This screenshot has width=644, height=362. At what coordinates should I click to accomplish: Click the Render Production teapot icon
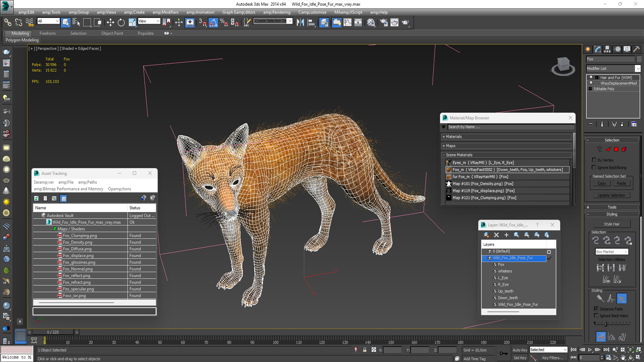pyautogui.click(x=405, y=22)
